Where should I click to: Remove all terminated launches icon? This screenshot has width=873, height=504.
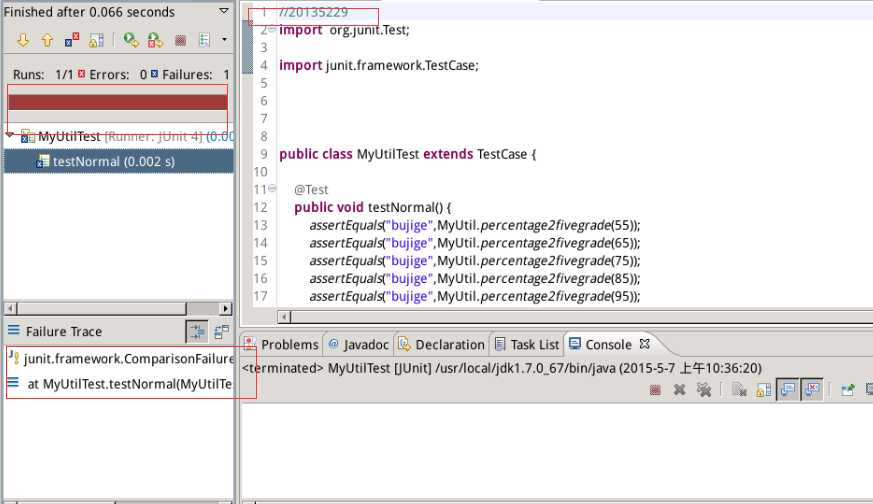coord(704,390)
